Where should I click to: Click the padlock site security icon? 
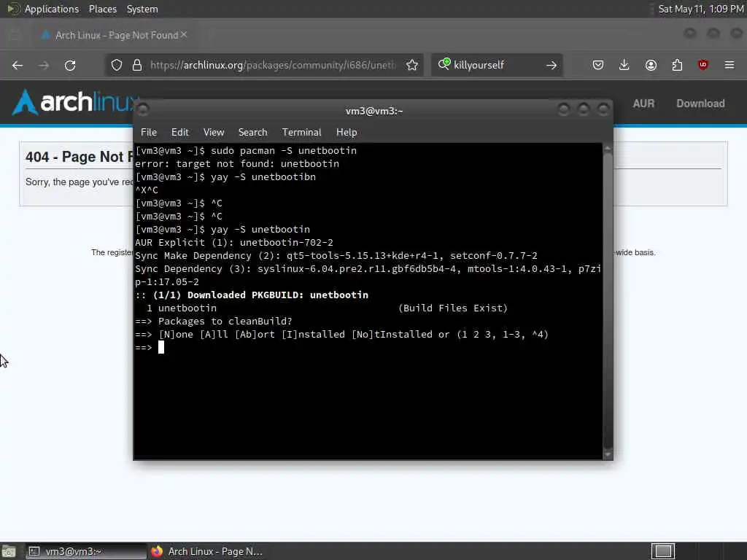(137, 65)
